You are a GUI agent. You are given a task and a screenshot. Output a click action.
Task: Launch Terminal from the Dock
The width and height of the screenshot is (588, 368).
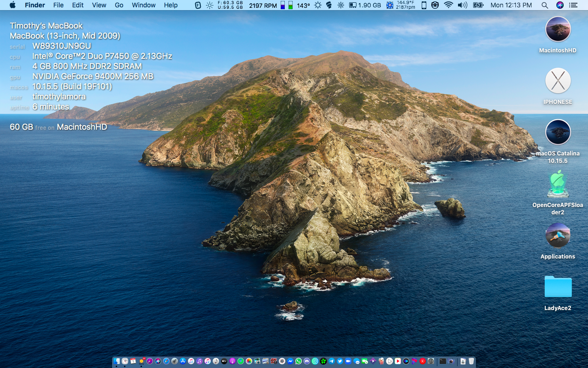[x=443, y=361]
